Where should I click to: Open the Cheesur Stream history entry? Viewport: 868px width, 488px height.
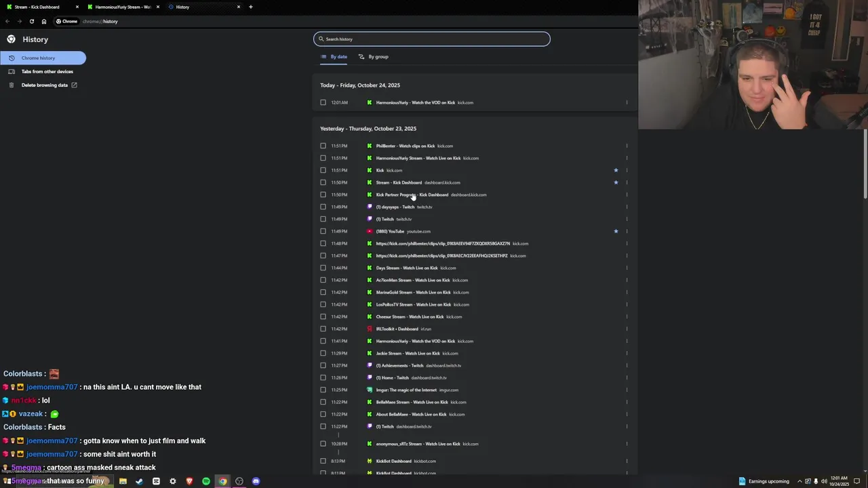[x=410, y=317]
